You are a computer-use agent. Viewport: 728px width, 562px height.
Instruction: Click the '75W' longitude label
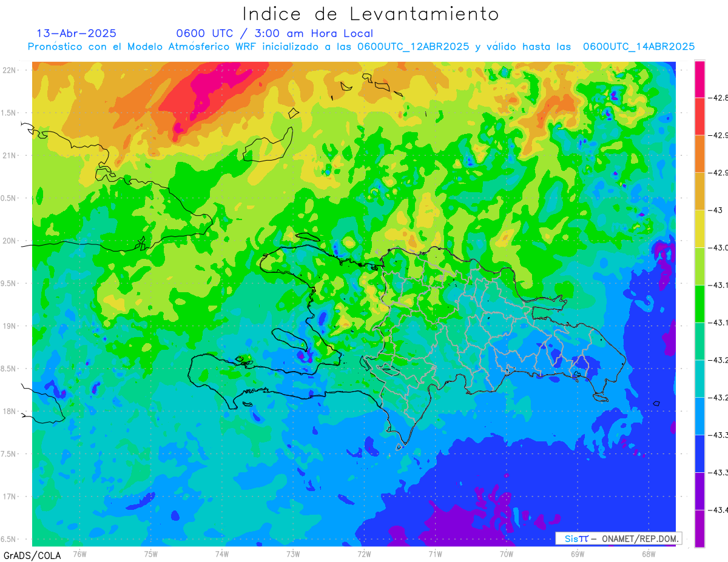[151, 554]
